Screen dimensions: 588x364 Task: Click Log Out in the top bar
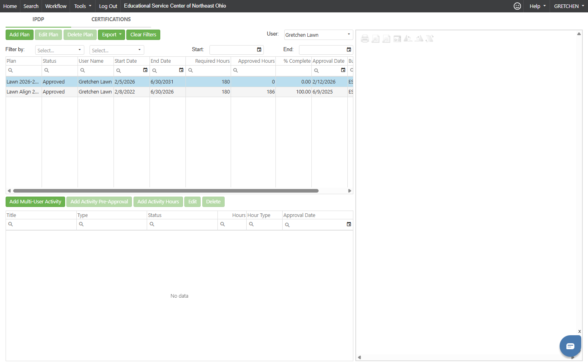point(108,6)
